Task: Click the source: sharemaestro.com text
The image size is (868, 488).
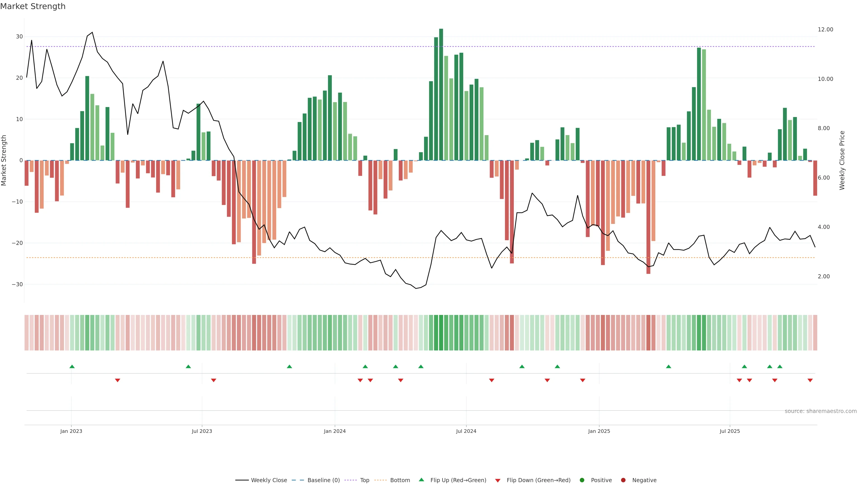Action: click(821, 411)
